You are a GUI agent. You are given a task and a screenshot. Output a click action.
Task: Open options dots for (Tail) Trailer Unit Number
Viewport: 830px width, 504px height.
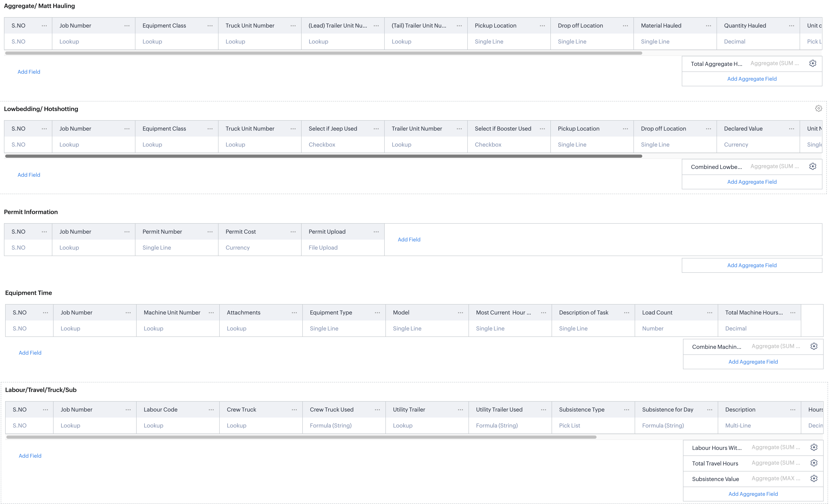pos(459,26)
